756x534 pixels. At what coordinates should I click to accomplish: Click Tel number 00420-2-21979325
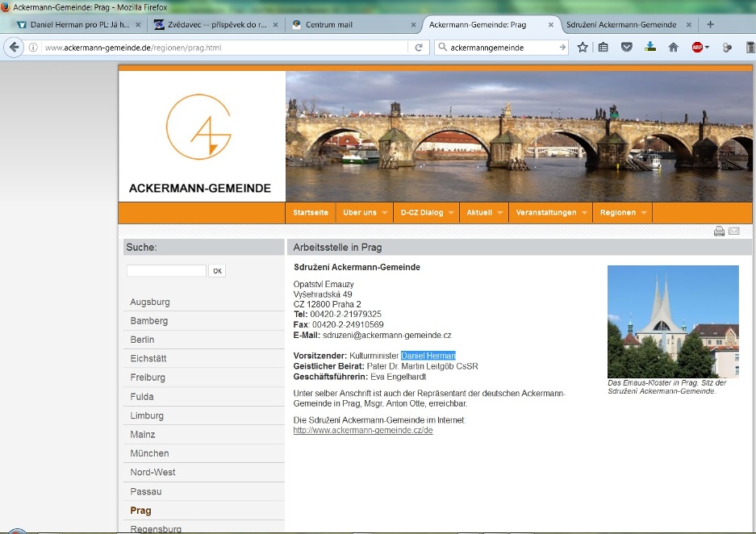[x=345, y=315]
